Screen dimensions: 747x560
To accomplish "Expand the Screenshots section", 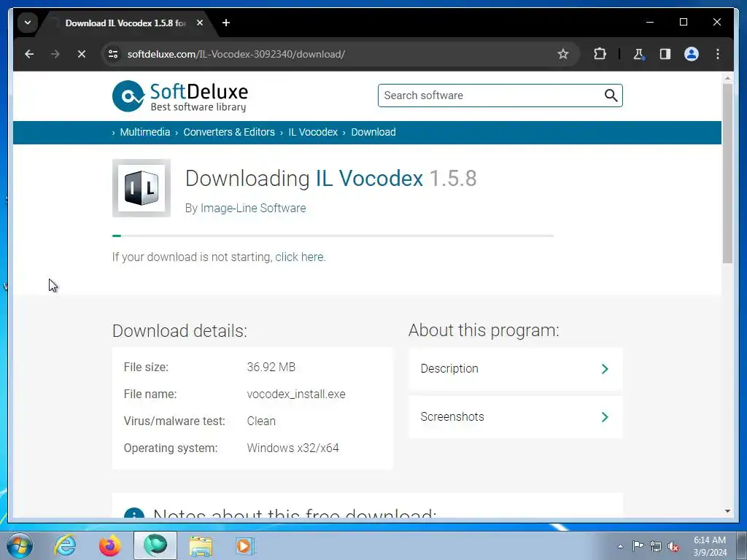I will 516,417.
